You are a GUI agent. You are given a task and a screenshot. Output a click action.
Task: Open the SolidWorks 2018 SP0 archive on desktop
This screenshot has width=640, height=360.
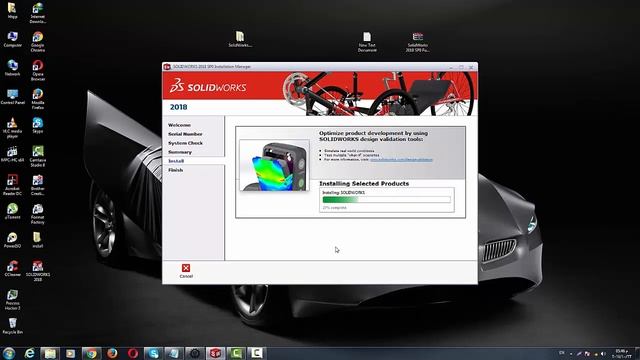[x=417, y=42]
